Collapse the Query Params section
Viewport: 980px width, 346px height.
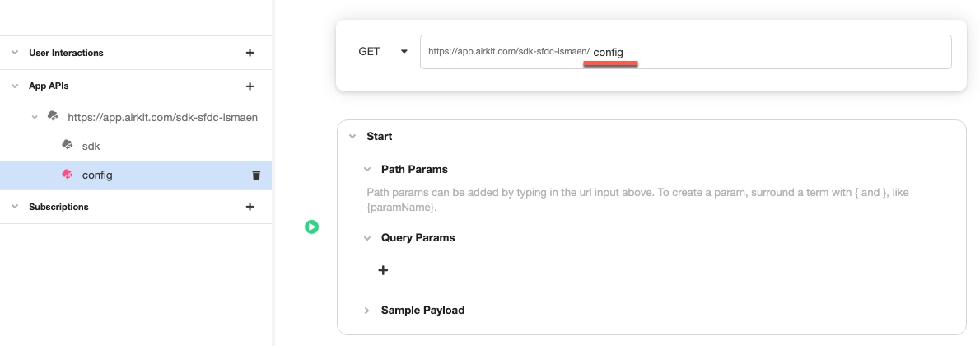pyautogui.click(x=367, y=238)
